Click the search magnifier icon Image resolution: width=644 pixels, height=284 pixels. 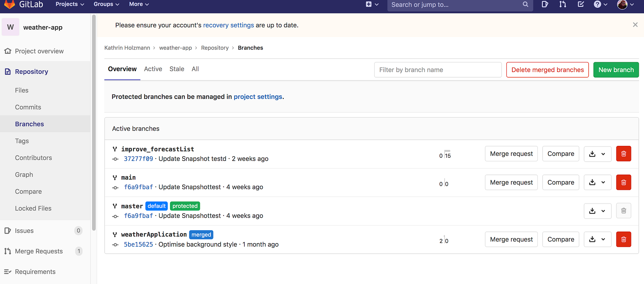(525, 5)
